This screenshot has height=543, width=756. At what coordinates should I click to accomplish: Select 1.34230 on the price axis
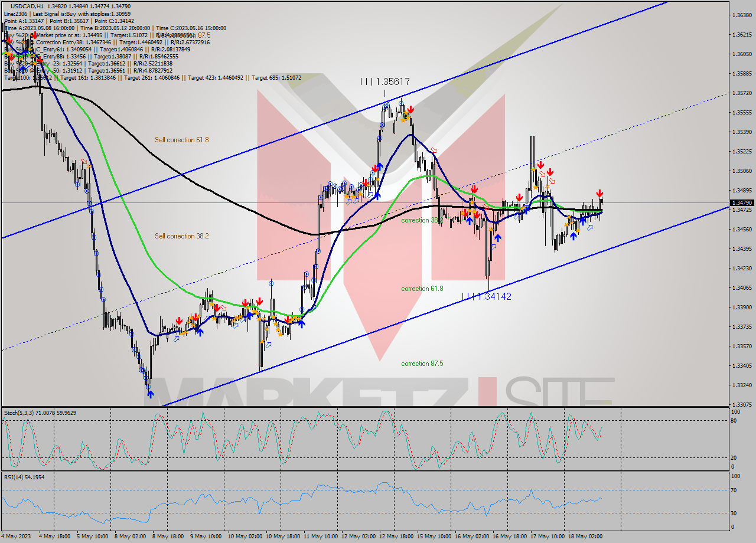[x=742, y=268]
